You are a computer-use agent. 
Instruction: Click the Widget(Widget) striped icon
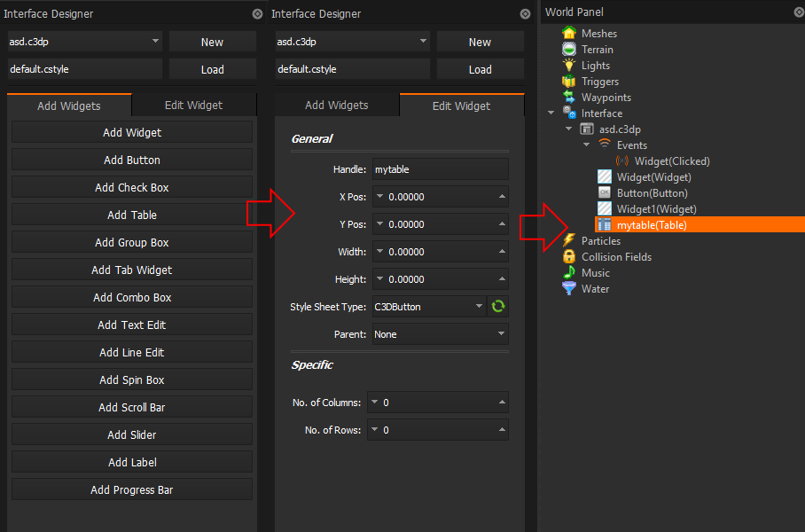[x=605, y=176]
